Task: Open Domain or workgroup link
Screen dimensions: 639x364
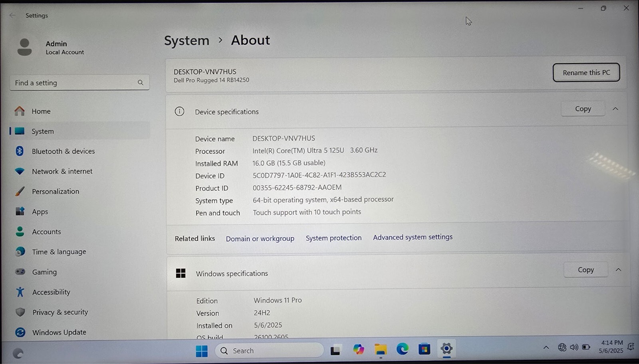Action: pos(260,239)
